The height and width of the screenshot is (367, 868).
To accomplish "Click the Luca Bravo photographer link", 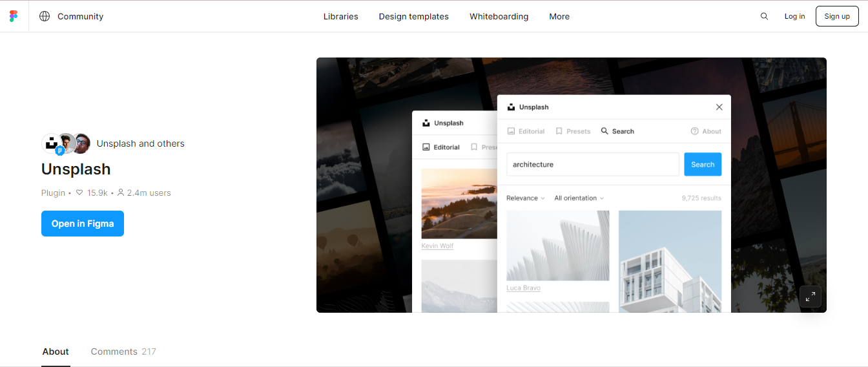I will (524, 288).
